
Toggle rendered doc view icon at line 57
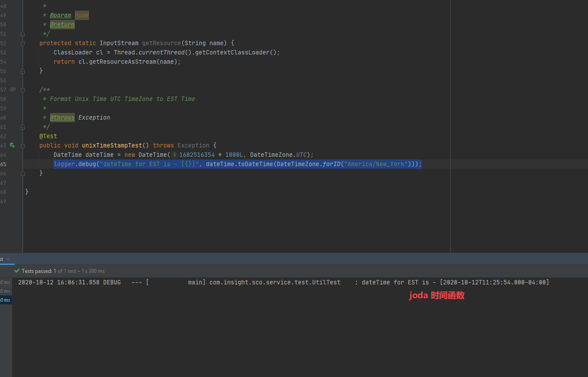tap(13, 89)
